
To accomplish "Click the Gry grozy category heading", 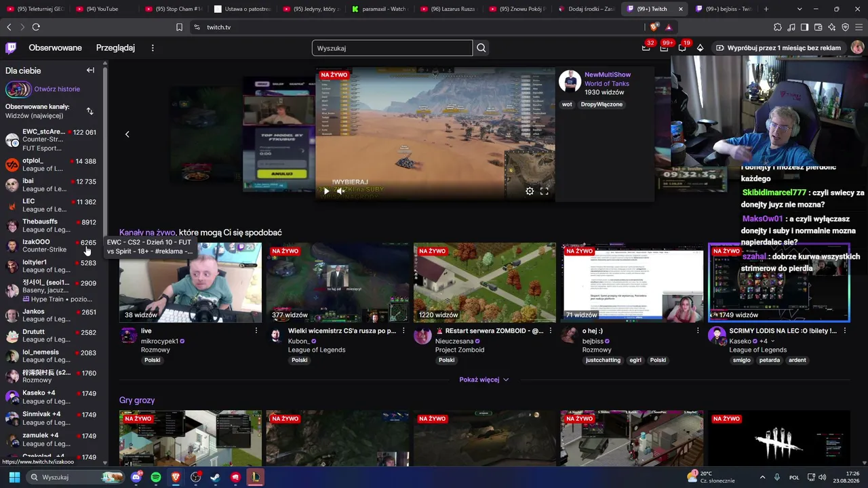I will [137, 401].
